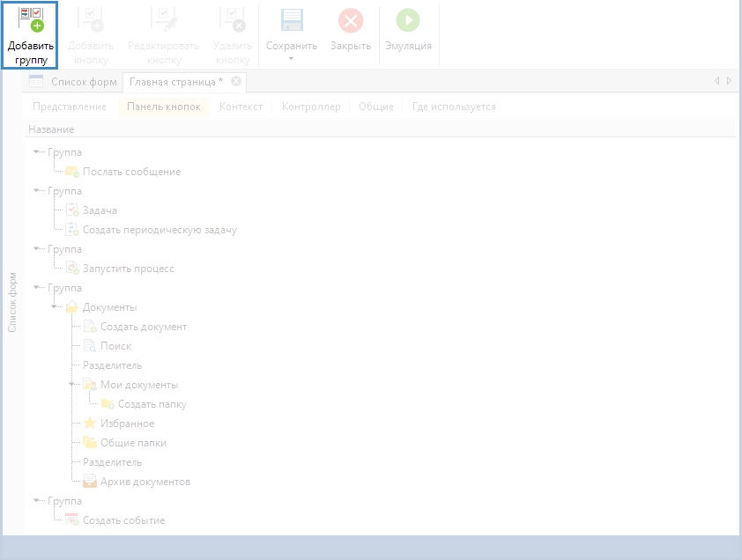Click the Послать сообщение item icon
The height and width of the screenshot is (560, 742).
(72, 172)
